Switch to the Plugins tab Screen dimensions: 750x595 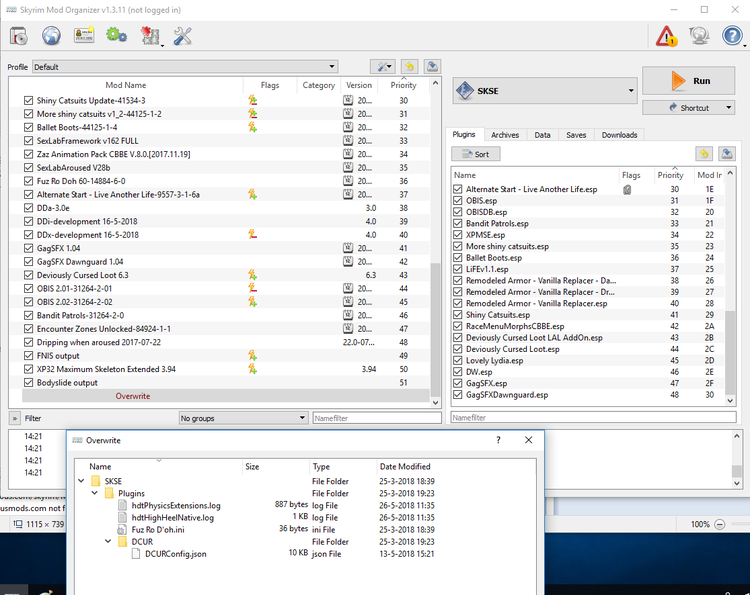tap(464, 134)
